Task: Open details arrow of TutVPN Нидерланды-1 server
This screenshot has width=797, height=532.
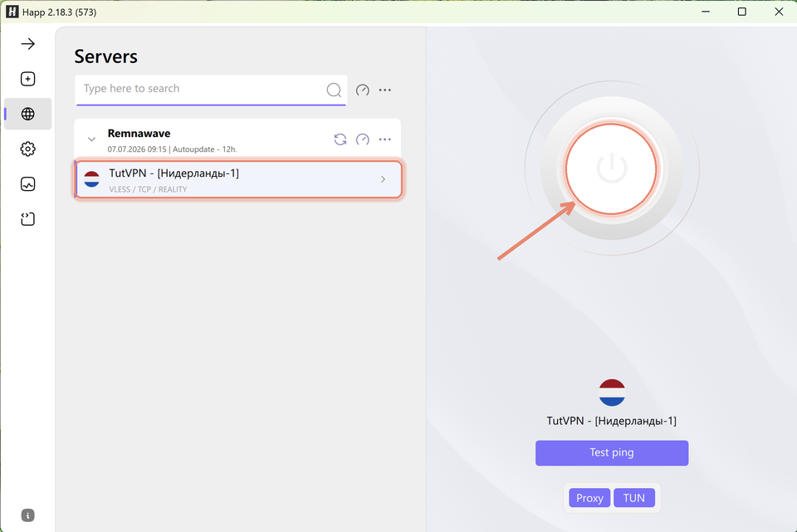Action: click(x=384, y=179)
